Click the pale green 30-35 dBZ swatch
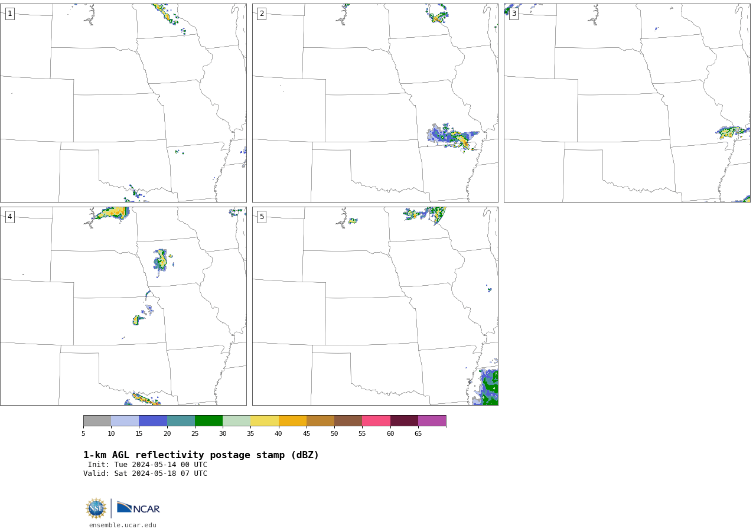The height and width of the screenshot is (532, 756). pos(236,420)
